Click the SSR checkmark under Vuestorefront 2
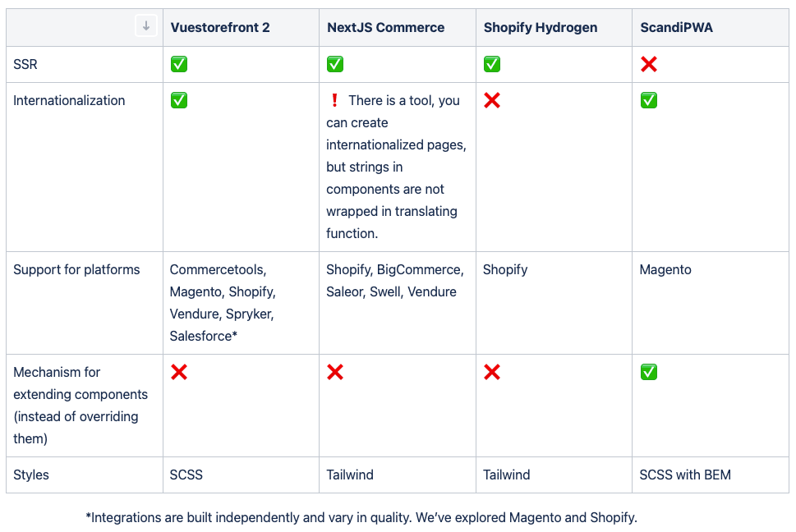796x532 pixels. pos(178,64)
